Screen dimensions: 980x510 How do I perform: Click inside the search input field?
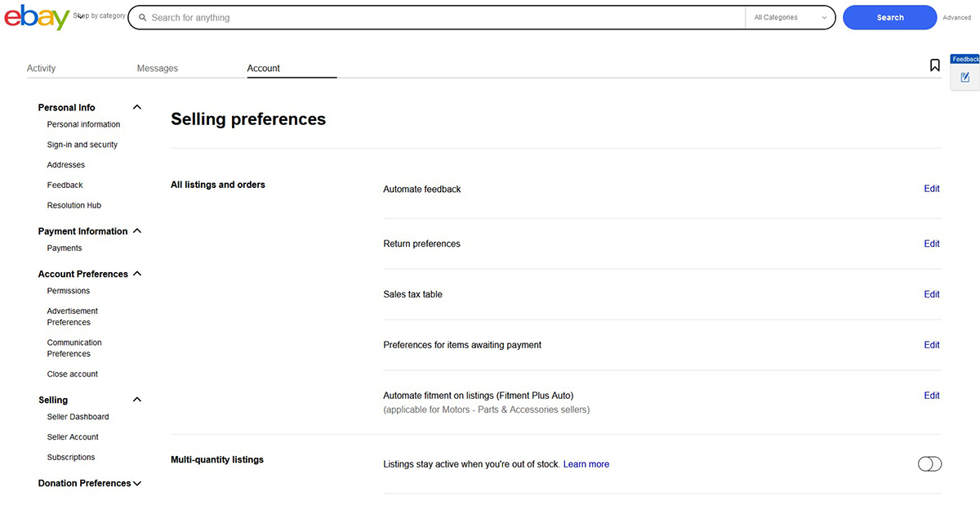pos(408,16)
